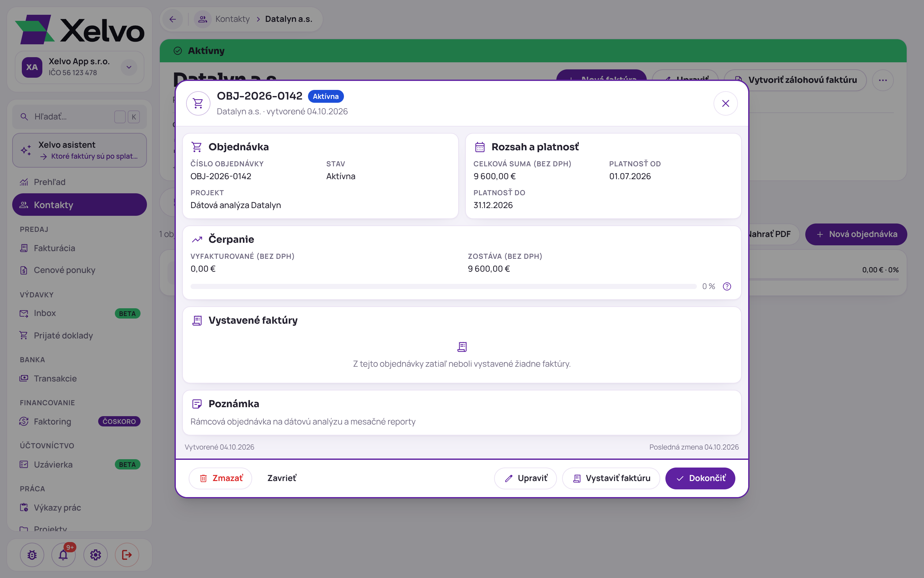Click the search magnifier icon

pos(24,117)
